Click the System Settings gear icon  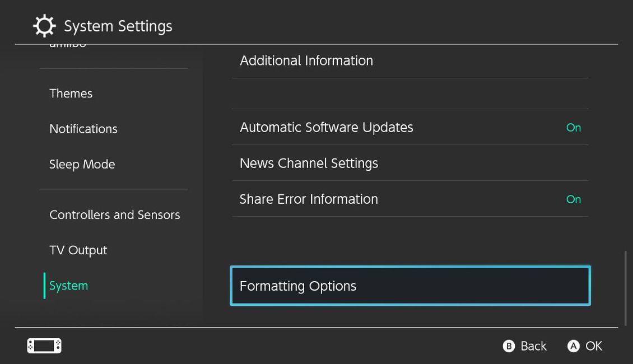pos(44,25)
